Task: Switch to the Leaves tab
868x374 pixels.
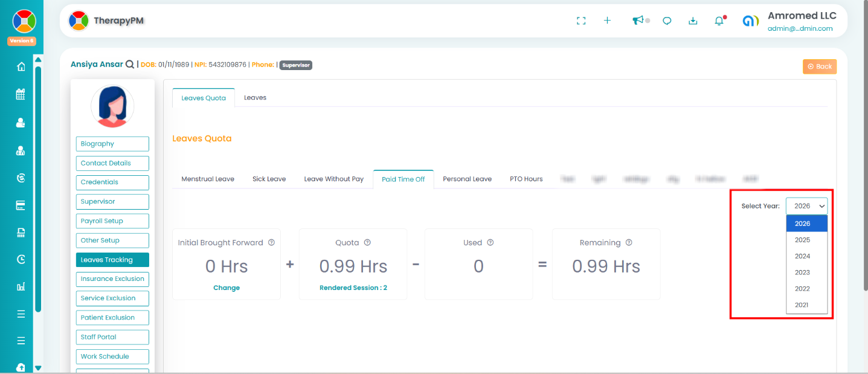Action: point(255,97)
